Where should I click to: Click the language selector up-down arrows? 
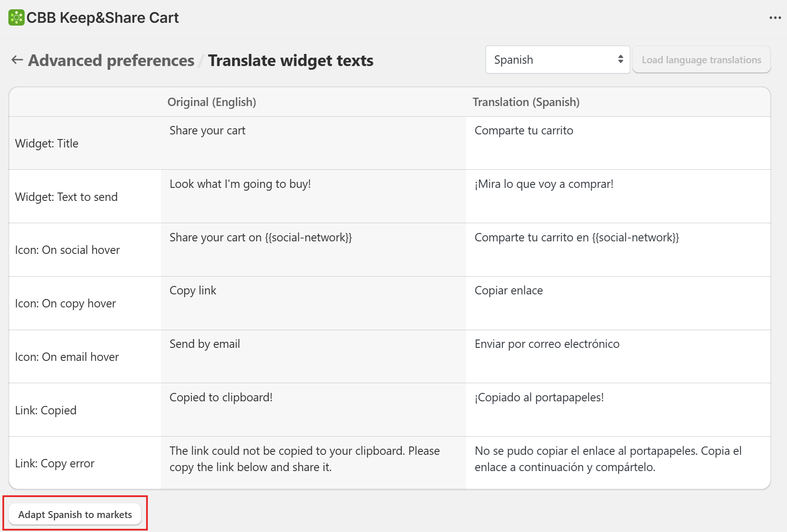[x=620, y=60]
